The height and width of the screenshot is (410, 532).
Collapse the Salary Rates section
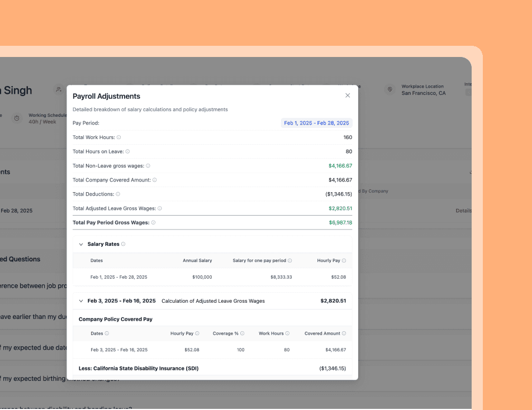click(x=80, y=245)
